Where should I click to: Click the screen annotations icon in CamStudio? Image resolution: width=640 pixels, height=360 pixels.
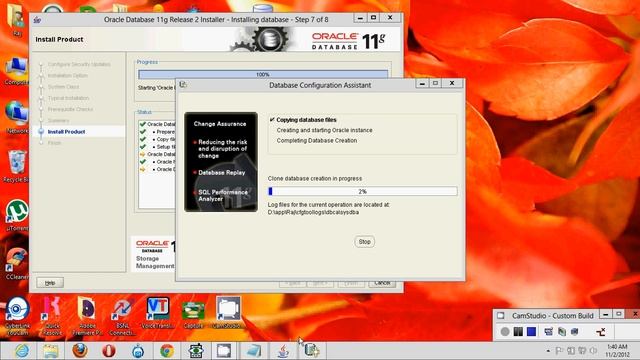575,331
